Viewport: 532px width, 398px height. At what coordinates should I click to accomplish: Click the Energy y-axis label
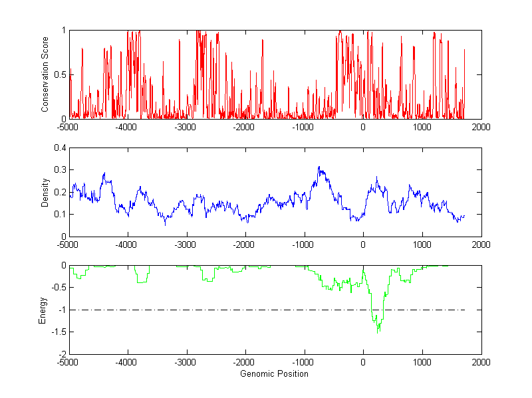coord(44,310)
